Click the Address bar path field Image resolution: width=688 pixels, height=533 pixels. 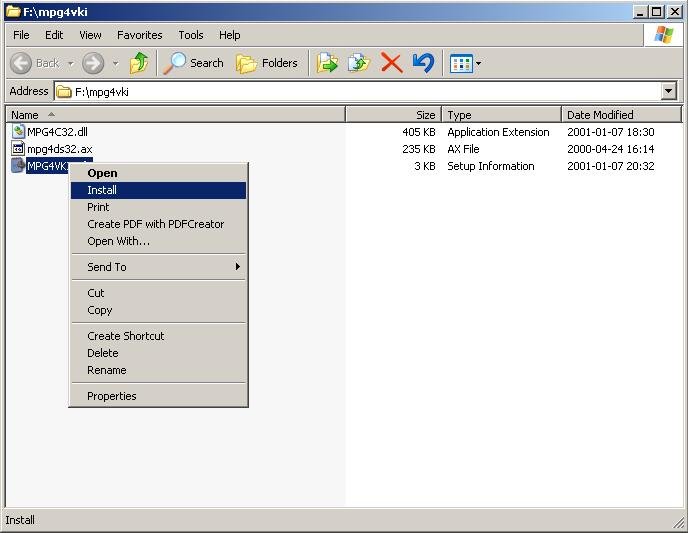[x=358, y=91]
